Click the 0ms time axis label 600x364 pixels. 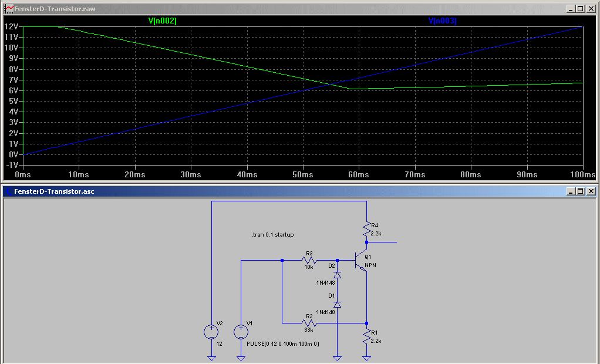click(x=22, y=174)
